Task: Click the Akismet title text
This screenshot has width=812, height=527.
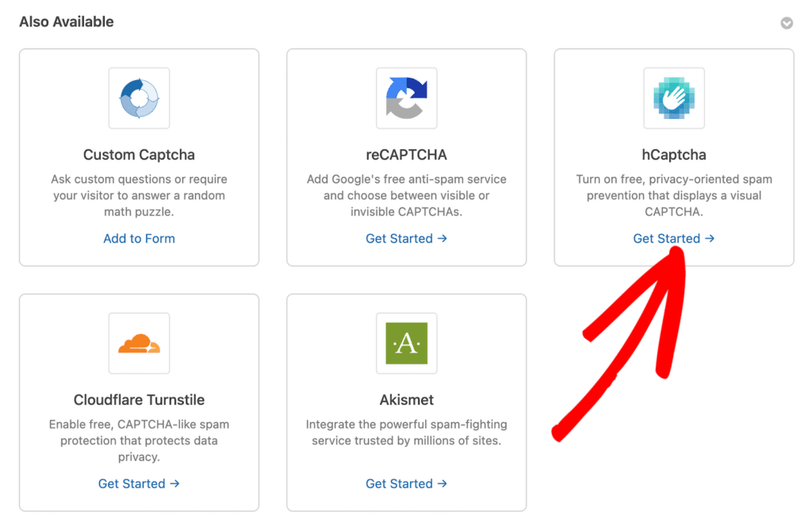Action: (407, 399)
